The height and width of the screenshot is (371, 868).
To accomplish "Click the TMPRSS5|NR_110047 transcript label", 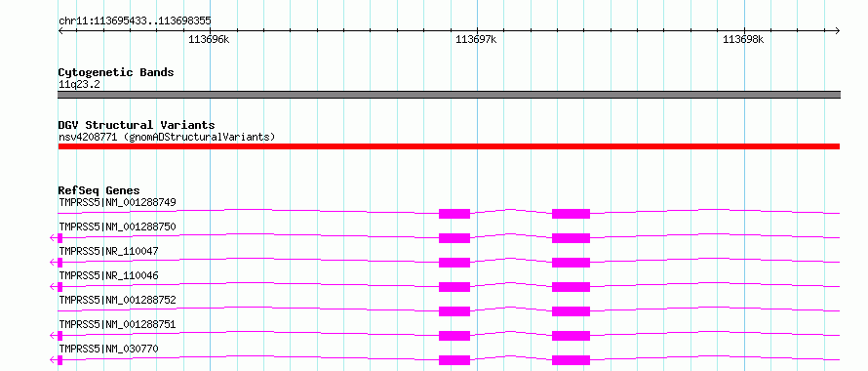I will tap(108, 252).
